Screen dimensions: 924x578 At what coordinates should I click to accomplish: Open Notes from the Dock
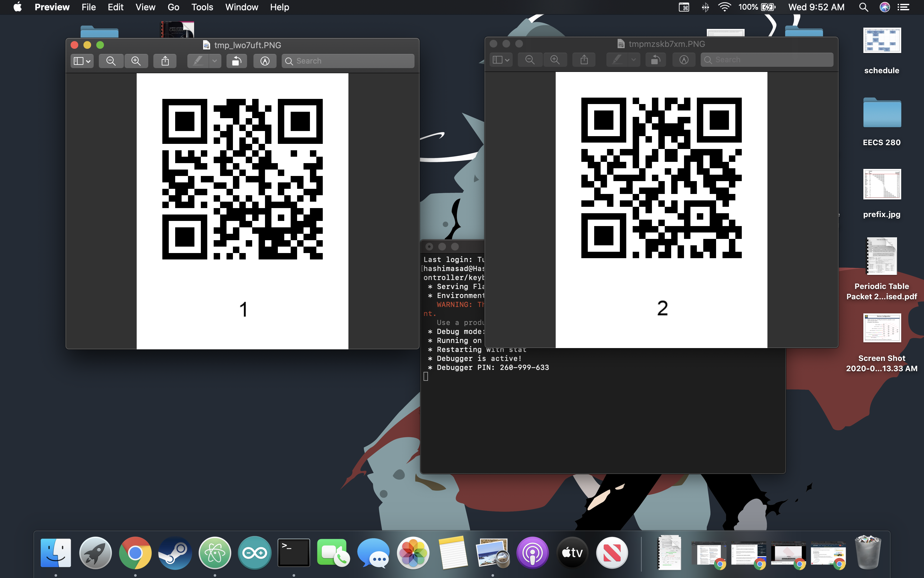point(453,553)
